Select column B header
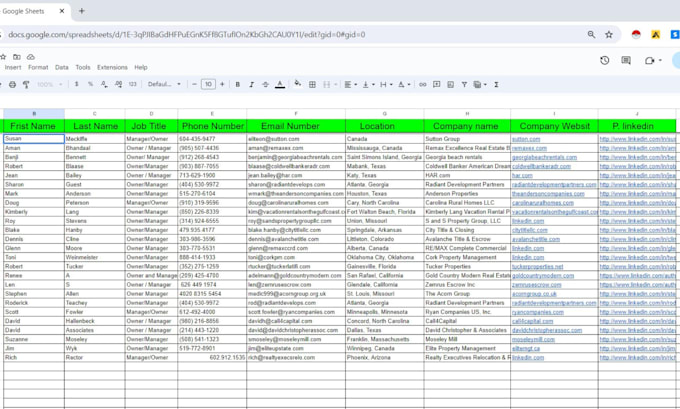The height and width of the screenshot is (409, 680). (x=34, y=114)
